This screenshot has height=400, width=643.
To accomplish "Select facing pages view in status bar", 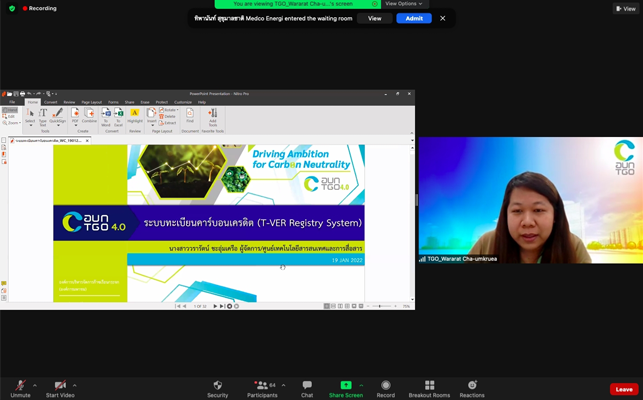I will pyautogui.click(x=340, y=306).
